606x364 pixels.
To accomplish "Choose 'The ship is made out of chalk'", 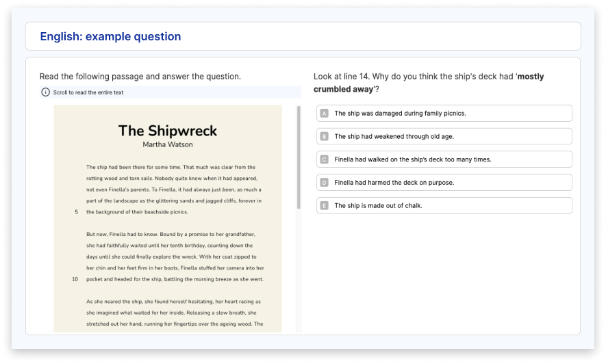I will 444,206.
